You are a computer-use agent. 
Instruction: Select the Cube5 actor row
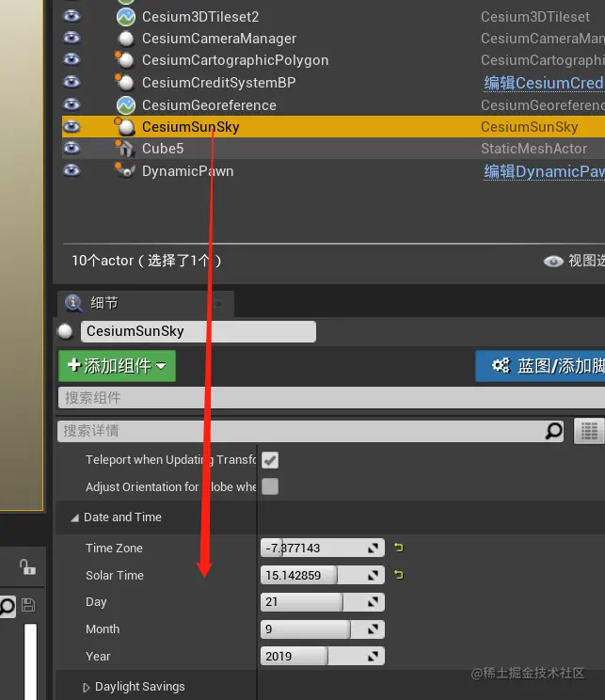click(x=333, y=149)
